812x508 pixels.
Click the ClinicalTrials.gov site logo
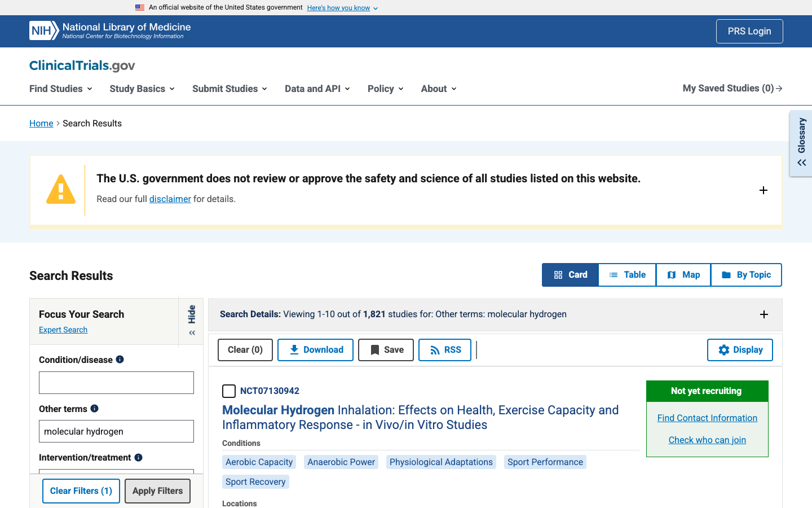[x=82, y=65]
